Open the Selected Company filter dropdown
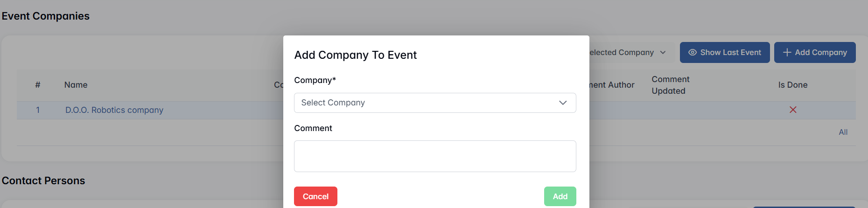The width and height of the screenshot is (868, 208). [x=627, y=53]
